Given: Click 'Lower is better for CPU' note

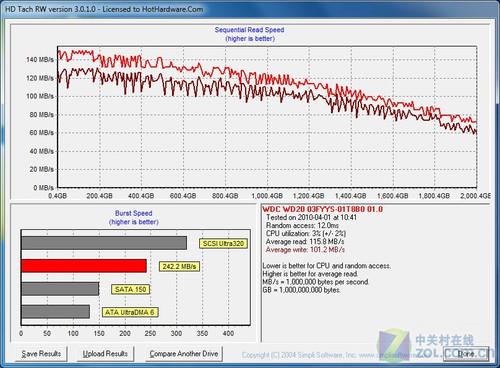Looking at the screenshot, I should (327, 266).
